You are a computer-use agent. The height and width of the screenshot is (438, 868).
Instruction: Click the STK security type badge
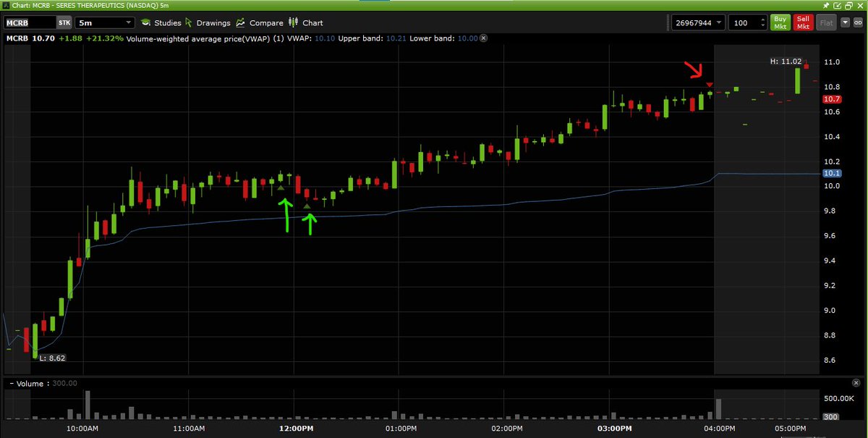pos(64,22)
